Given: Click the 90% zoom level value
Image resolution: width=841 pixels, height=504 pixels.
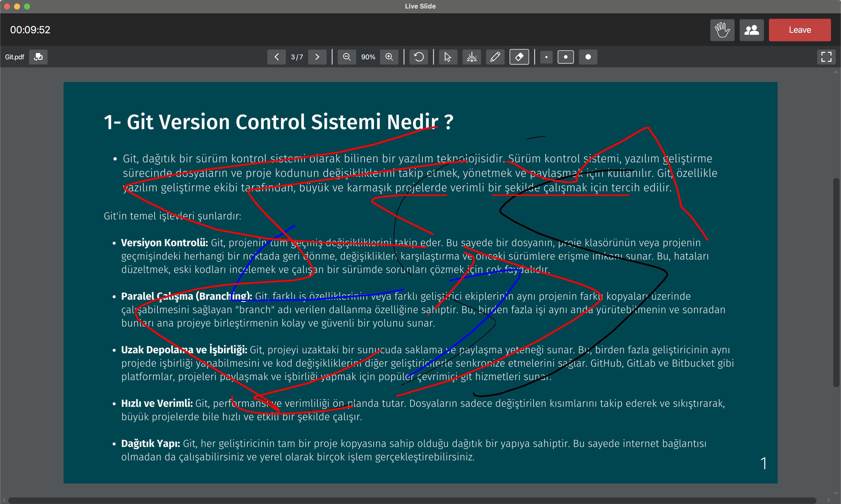Looking at the screenshot, I should tap(368, 57).
